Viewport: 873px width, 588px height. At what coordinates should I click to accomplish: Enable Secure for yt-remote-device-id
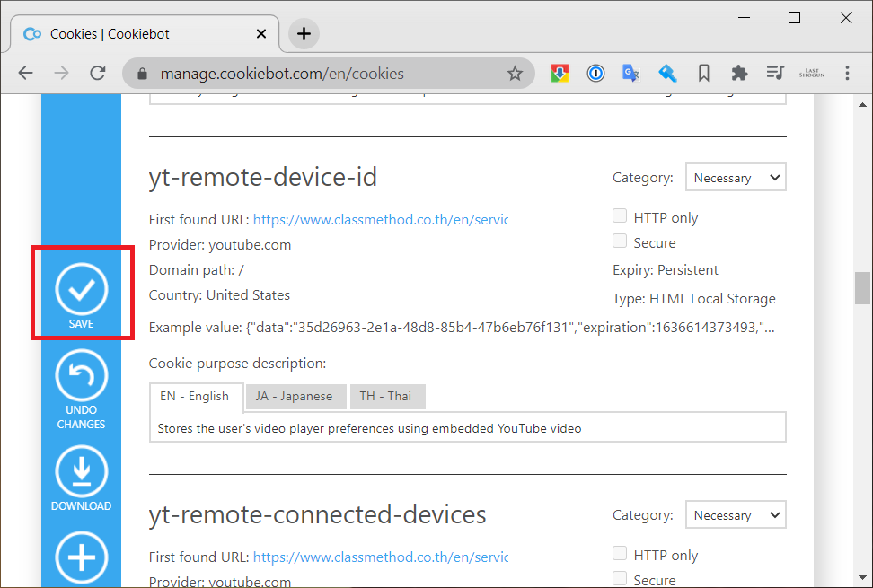pyautogui.click(x=620, y=241)
